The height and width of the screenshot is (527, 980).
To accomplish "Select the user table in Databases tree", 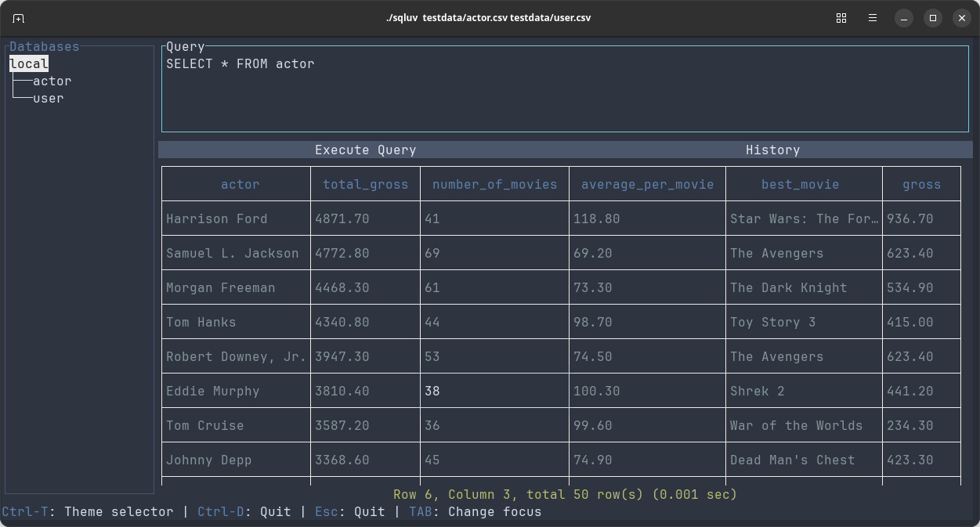I will pos(49,98).
